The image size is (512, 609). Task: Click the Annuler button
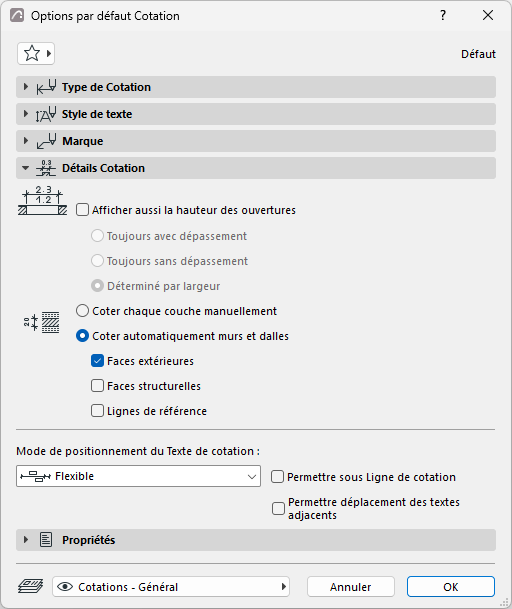point(351,586)
